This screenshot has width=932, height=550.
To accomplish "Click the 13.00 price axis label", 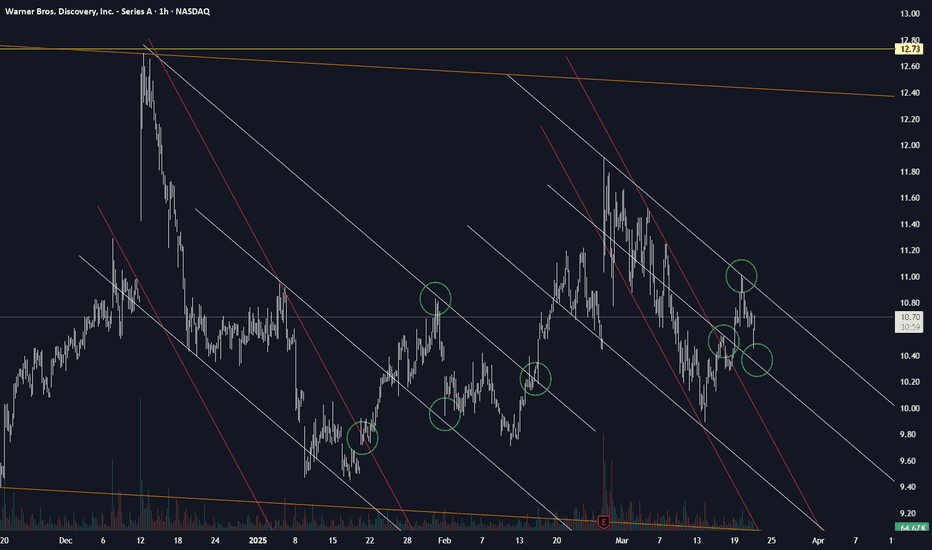I will (910, 14).
